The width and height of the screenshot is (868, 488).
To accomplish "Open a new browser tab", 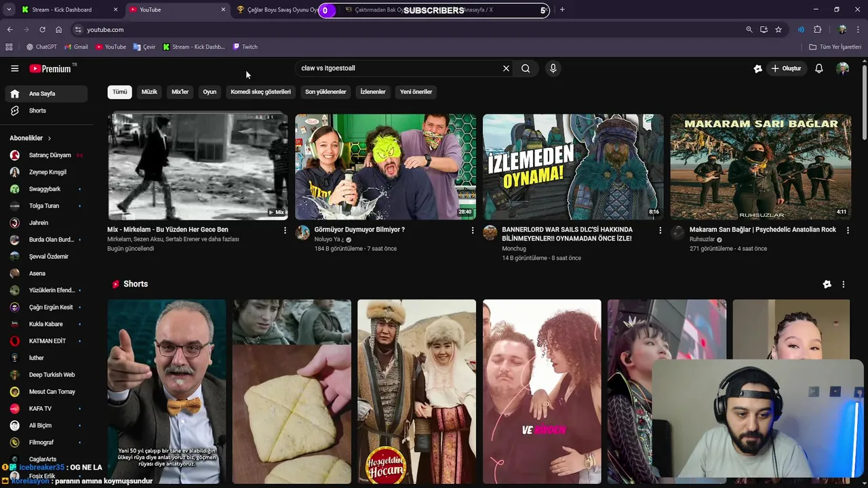I will click(x=562, y=9).
